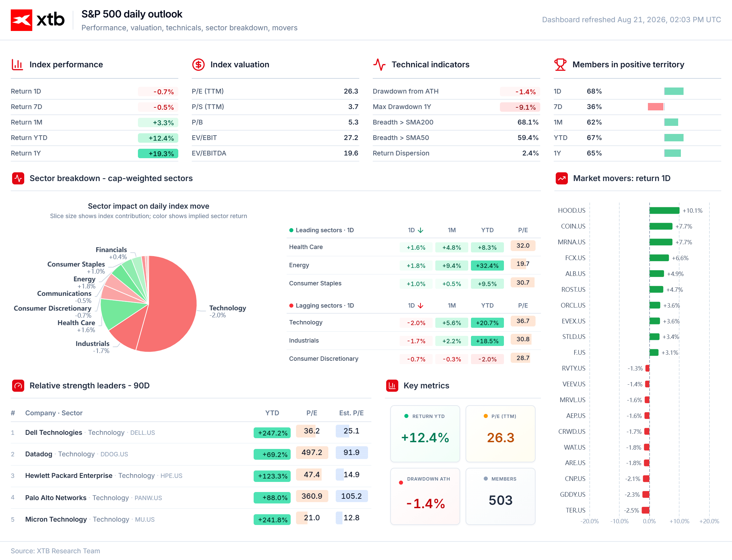Click the Max Drawdown 1Y value -9.1%
Viewport: 732px width, 560px height.
[520, 107]
